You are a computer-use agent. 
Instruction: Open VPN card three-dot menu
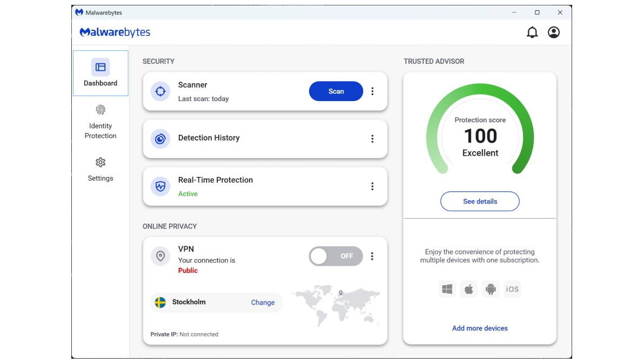[372, 256]
